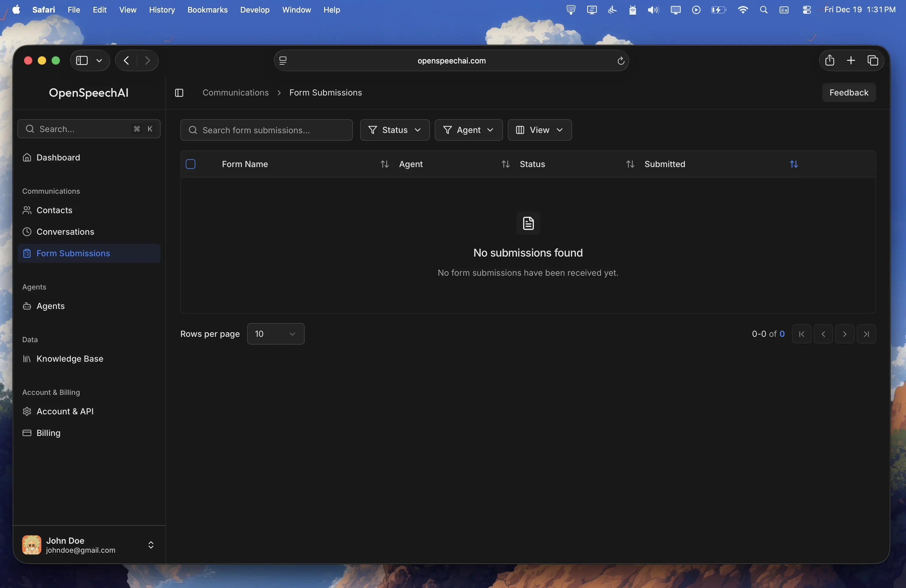Open Billing page in sidebar

pyautogui.click(x=89, y=433)
